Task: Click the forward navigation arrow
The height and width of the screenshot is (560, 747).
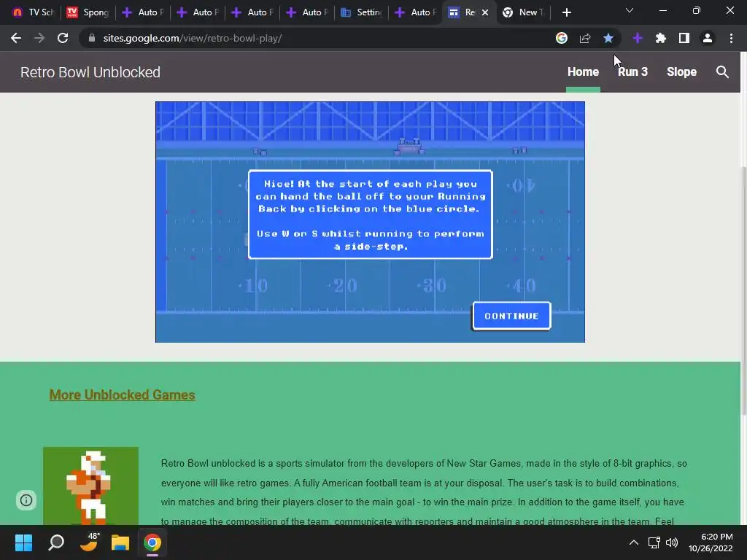Action: tap(39, 38)
